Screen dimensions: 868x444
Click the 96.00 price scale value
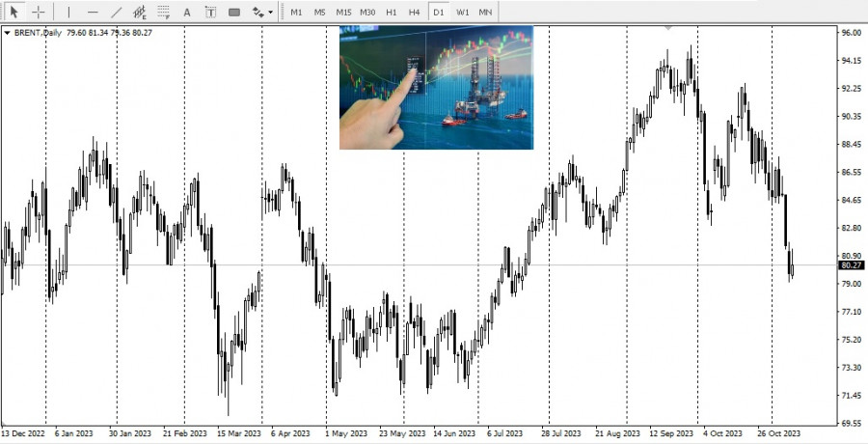tap(851, 33)
